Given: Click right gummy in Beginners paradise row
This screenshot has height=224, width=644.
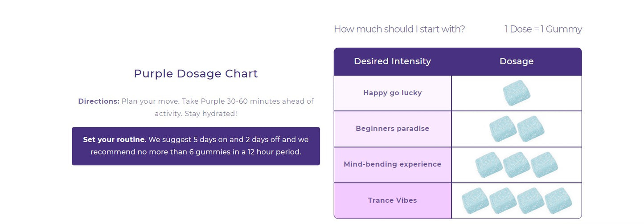Looking at the screenshot, I should 531,129.
